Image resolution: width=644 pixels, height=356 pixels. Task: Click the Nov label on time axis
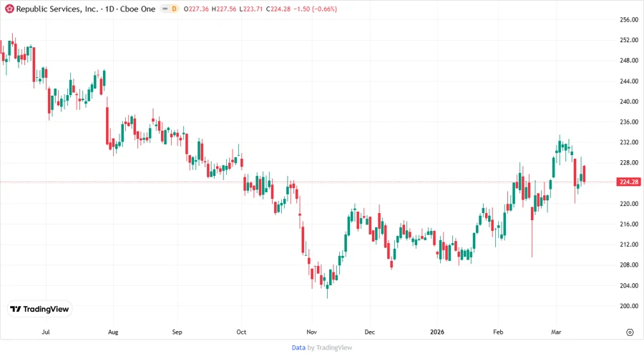click(x=312, y=332)
